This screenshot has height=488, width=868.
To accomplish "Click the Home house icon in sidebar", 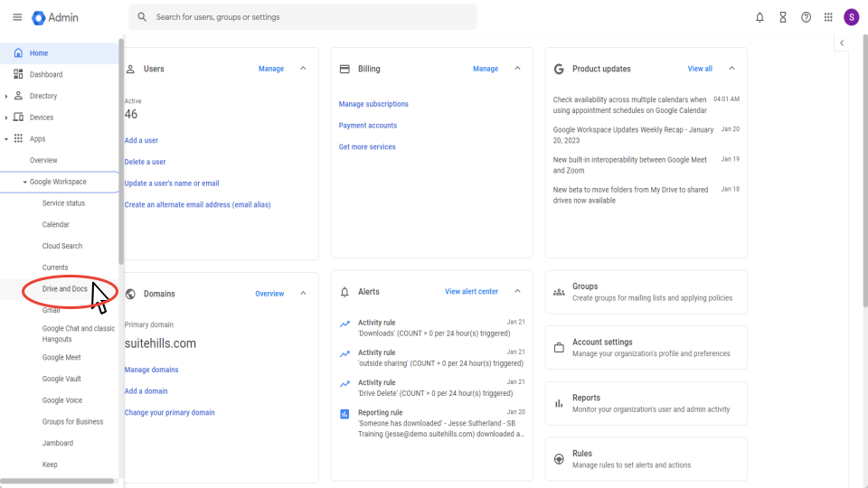I will pos(18,53).
